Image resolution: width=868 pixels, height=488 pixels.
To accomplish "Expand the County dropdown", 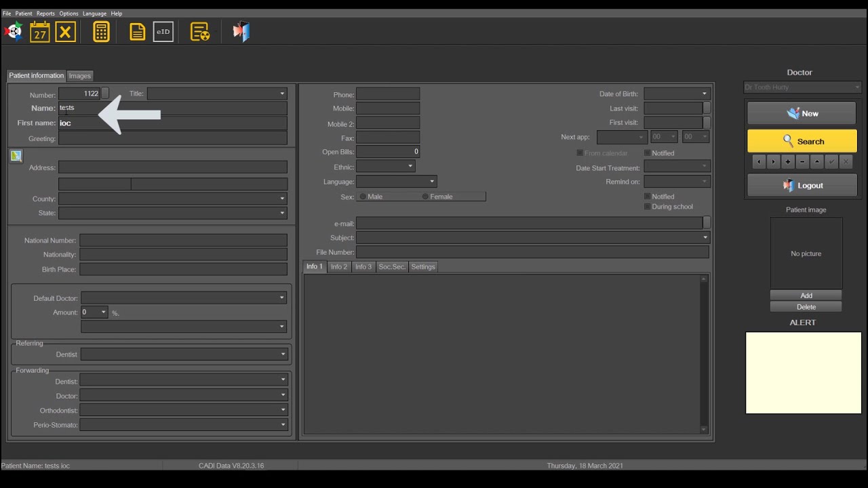I will pos(173,199).
